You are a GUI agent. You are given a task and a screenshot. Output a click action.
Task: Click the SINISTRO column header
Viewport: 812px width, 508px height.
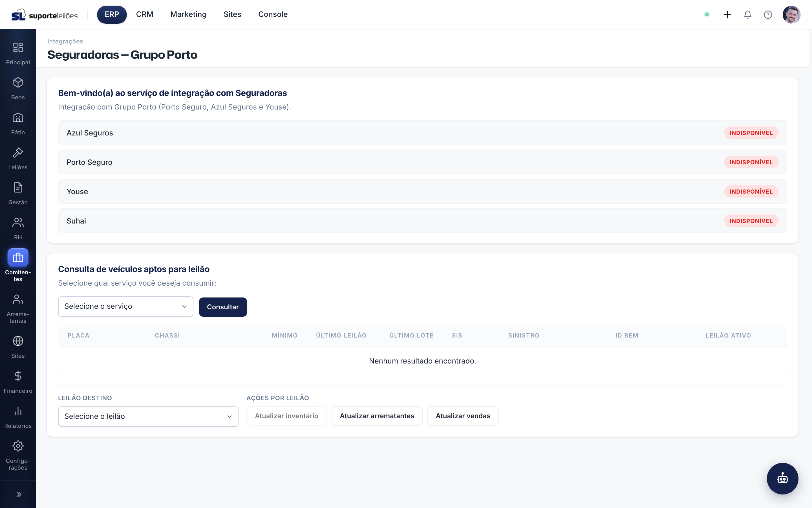[x=524, y=335]
